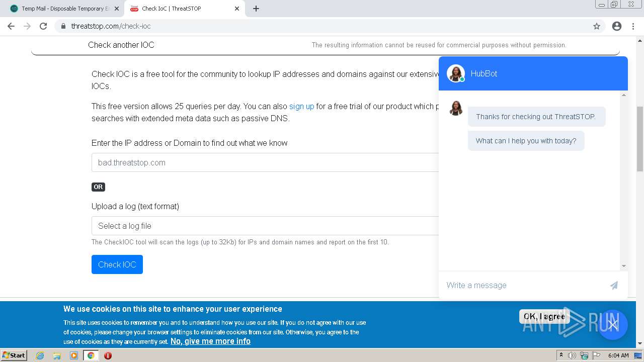The width and height of the screenshot is (644, 362).
Task: Open the volume speaker tray icon
Action: click(572, 355)
